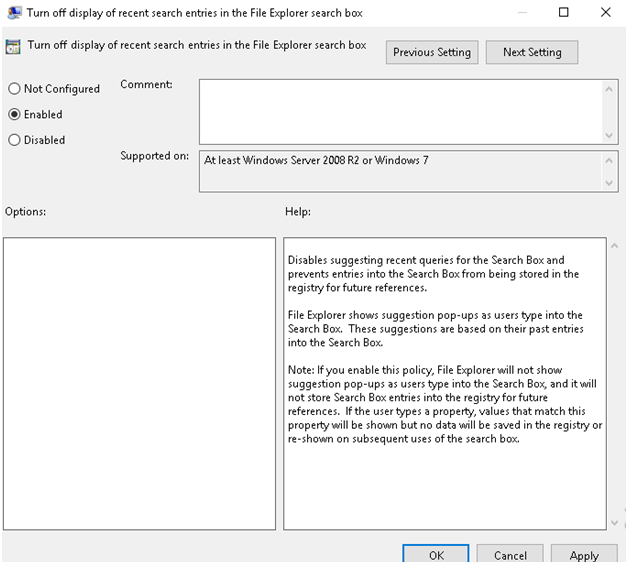Viewport: 628px width, 562px height.
Task: Apply the policy setting
Action: pyautogui.click(x=584, y=554)
